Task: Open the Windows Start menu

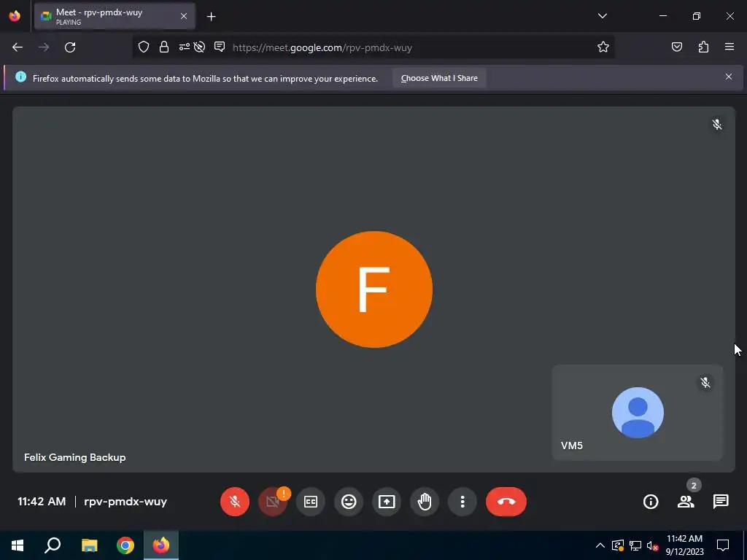Action: 18,545
